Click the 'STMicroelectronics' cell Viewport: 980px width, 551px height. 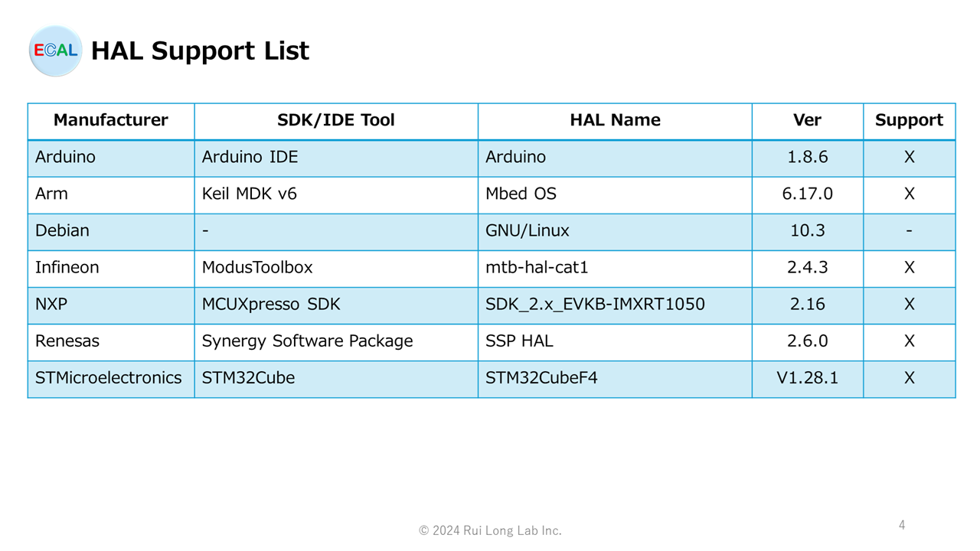pos(111,378)
